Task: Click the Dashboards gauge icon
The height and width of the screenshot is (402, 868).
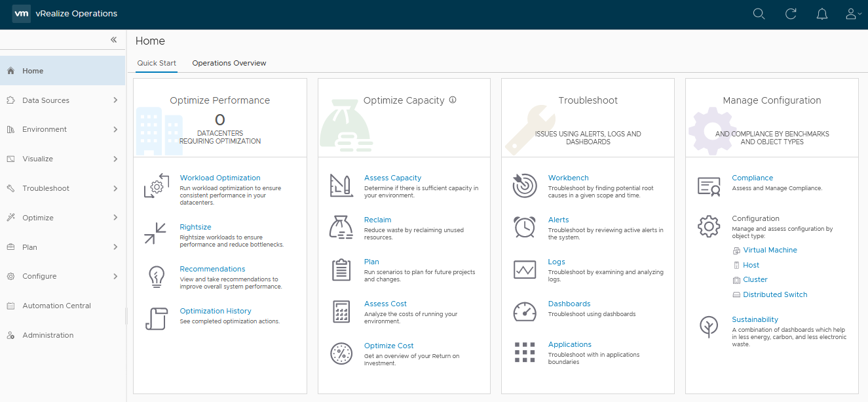Action: [524, 311]
